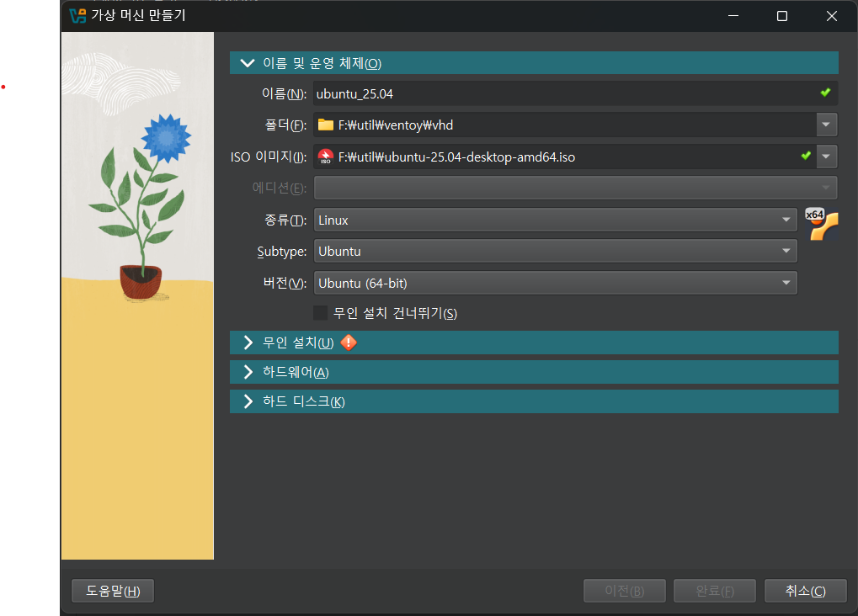
Task: Click the 도움말 help button
Action: click(113, 591)
